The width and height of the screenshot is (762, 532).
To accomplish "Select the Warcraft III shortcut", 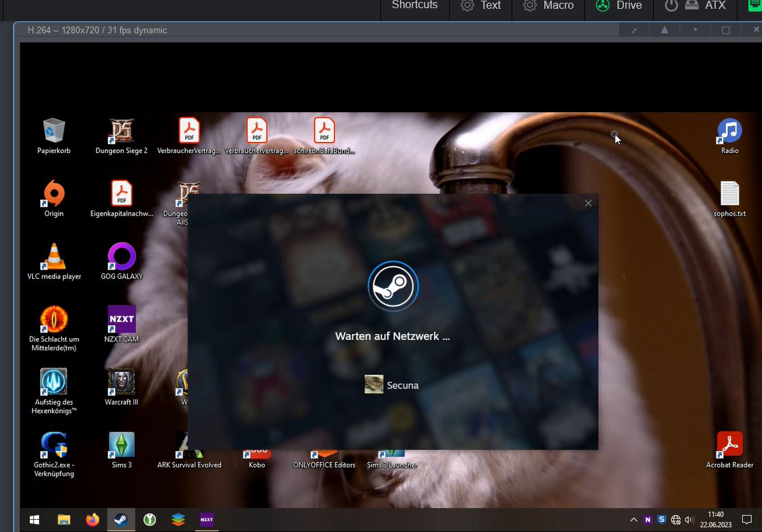I will click(x=122, y=387).
